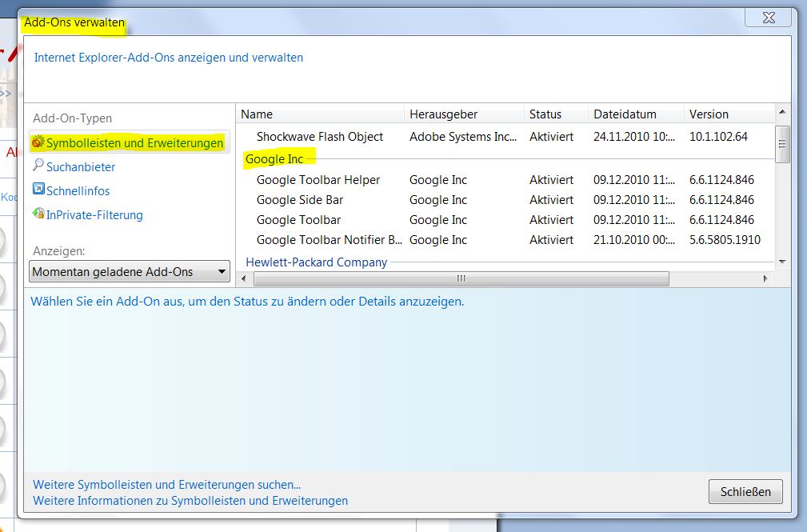The height and width of the screenshot is (532, 807).
Task: Sort list by Dateidatum column header
Action: click(x=636, y=114)
